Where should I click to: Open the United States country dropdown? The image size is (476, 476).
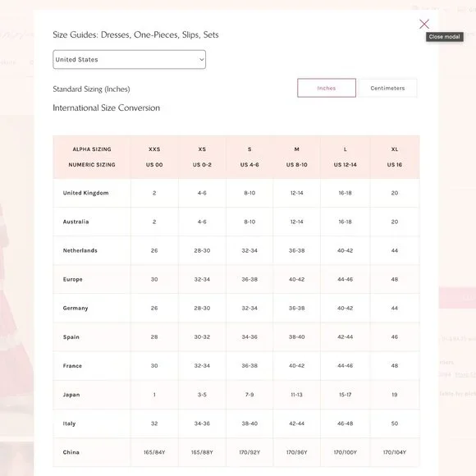click(x=129, y=59)
